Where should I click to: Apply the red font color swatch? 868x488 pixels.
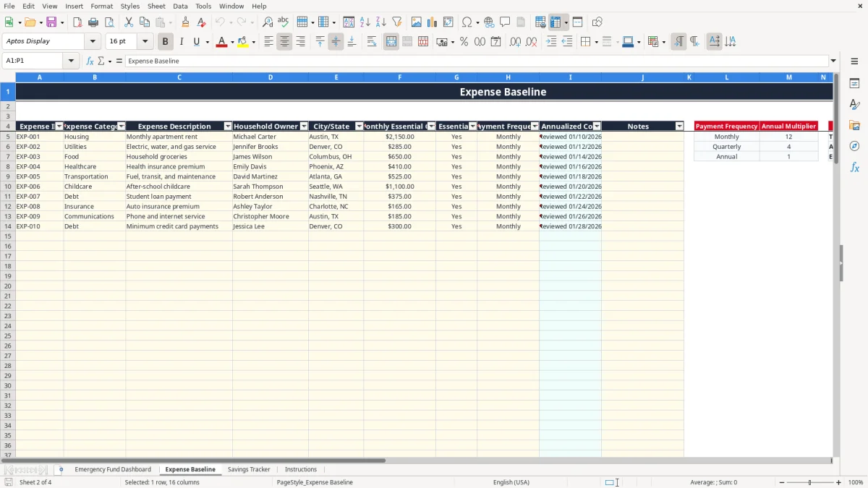click(221, 42)
